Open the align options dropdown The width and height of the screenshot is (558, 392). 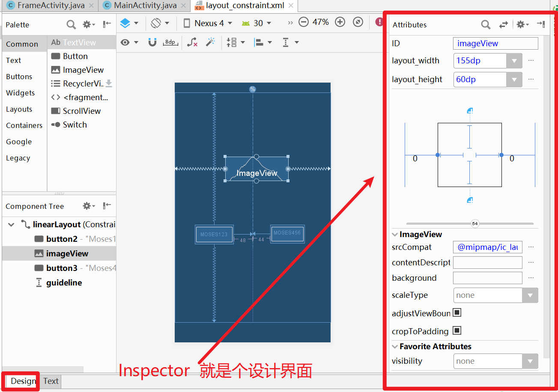tap(263, 42)
